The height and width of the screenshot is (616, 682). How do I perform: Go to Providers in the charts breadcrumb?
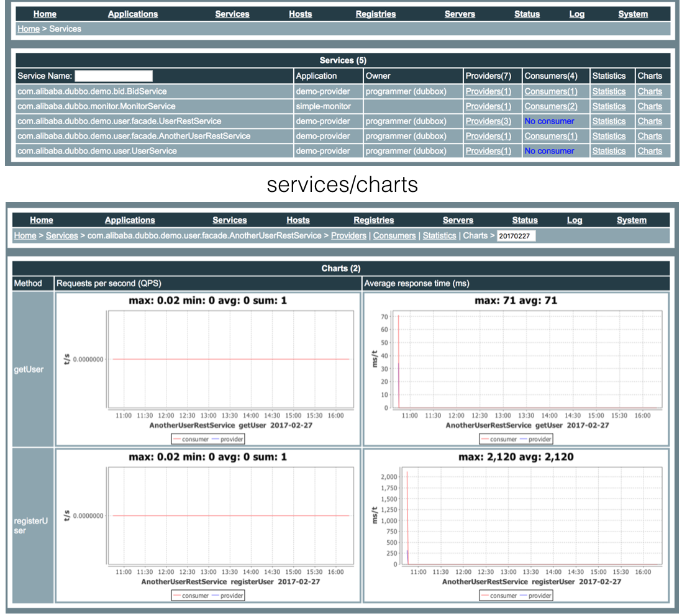tap(348, 235)
